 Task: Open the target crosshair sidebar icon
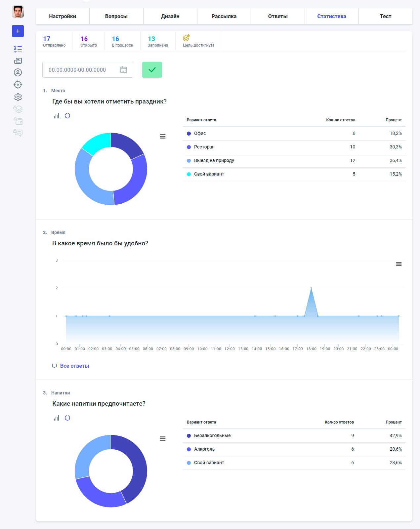pyautogui.click(x=18, y=85)
